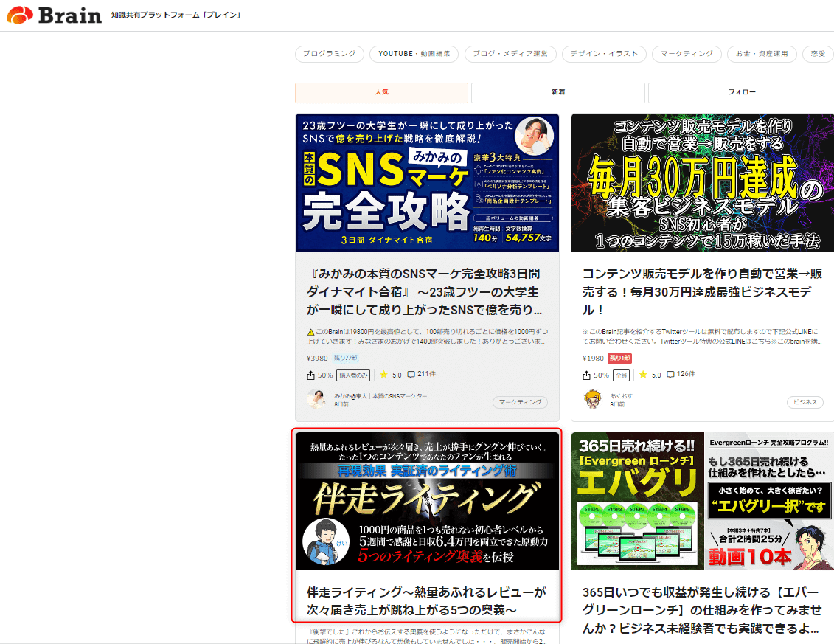Click the 全員 badge
Image resolution: width=834 pixels, height=644 pixels.
[x=621, y=375]
